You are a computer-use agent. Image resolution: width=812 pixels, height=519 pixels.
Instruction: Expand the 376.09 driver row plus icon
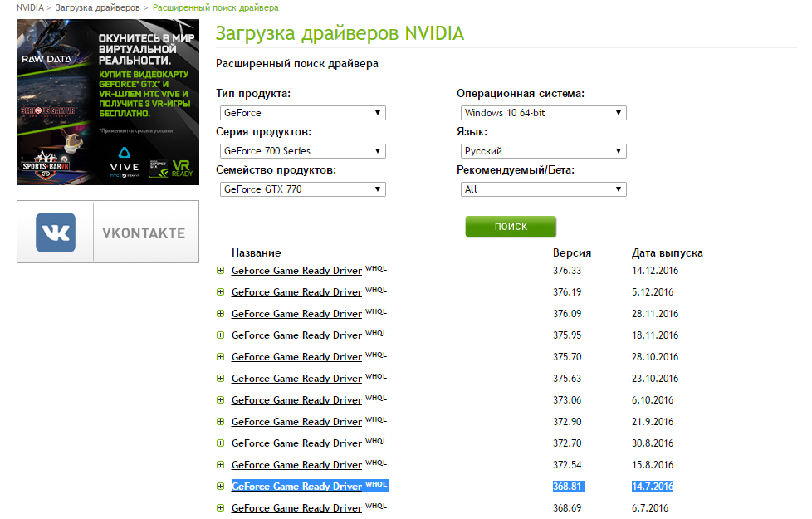[x=221, y=314]
